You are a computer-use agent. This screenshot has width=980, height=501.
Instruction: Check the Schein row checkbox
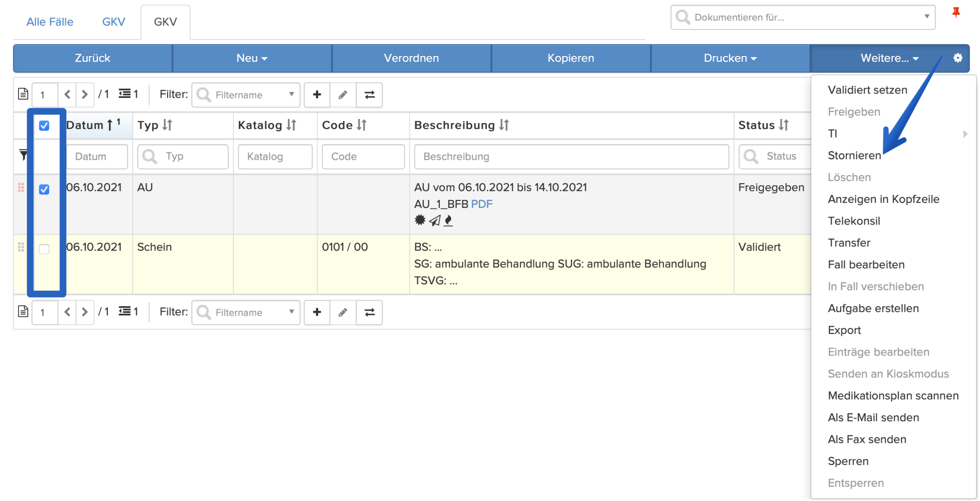(x=44, y=249)
